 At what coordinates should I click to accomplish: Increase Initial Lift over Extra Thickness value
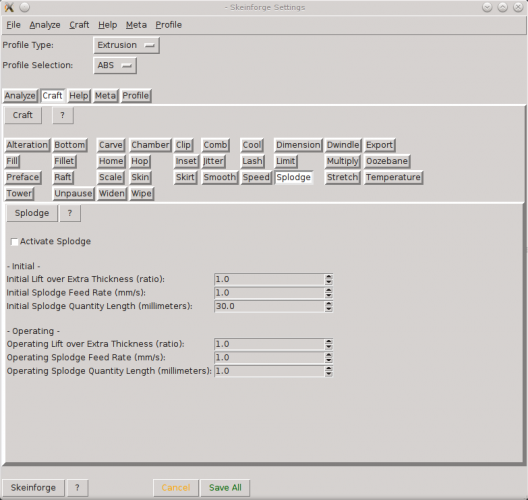pos(329,276)
